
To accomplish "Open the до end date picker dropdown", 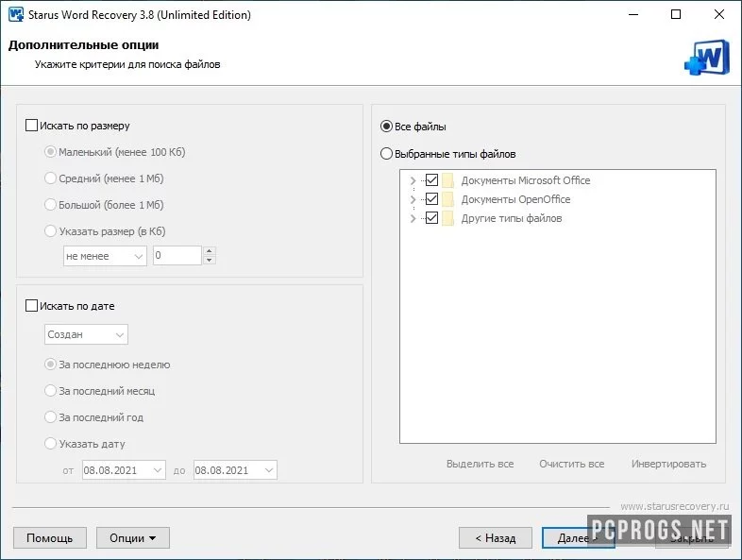I will click(269, 470).
